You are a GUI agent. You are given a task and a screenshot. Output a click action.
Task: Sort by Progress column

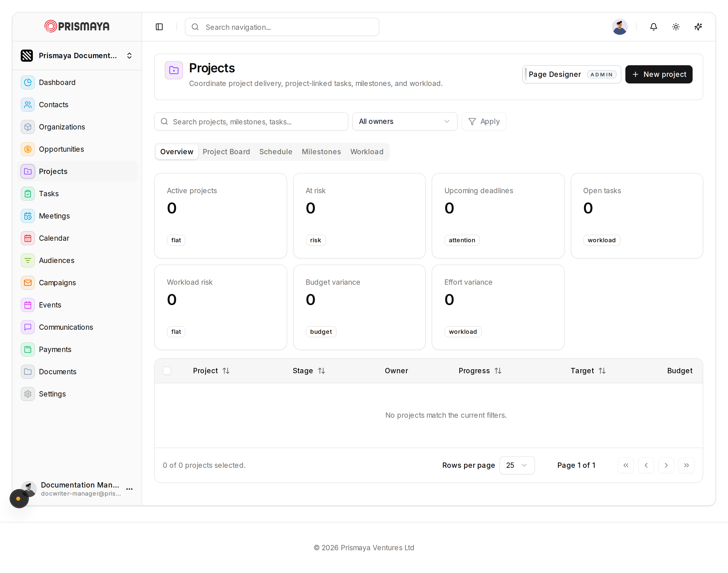[480, 371]
